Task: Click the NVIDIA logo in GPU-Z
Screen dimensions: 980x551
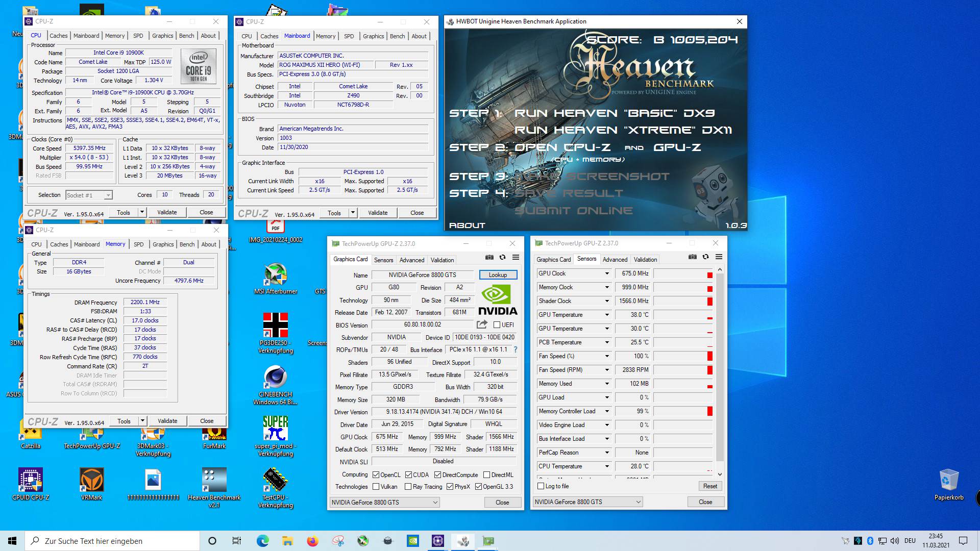Action: 498,300
